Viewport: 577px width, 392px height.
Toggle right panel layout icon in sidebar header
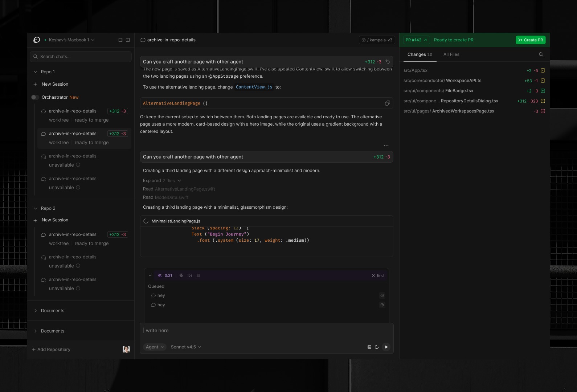(x=128, y=40)
